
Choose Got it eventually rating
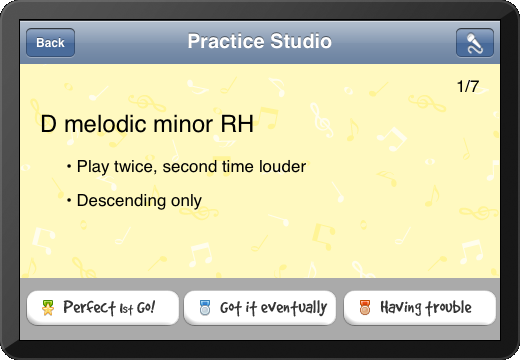pyautogui.click(x=260, y=308)
